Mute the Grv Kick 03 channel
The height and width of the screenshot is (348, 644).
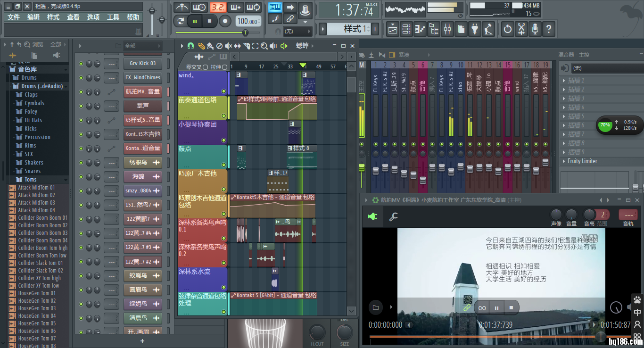click(81, 64)
